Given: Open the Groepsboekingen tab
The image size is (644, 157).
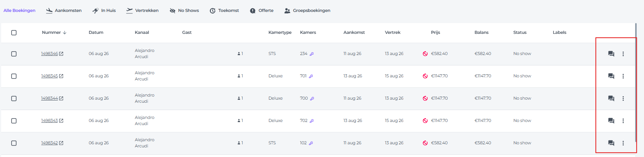Looking at the screenshot, I should 307,10.
